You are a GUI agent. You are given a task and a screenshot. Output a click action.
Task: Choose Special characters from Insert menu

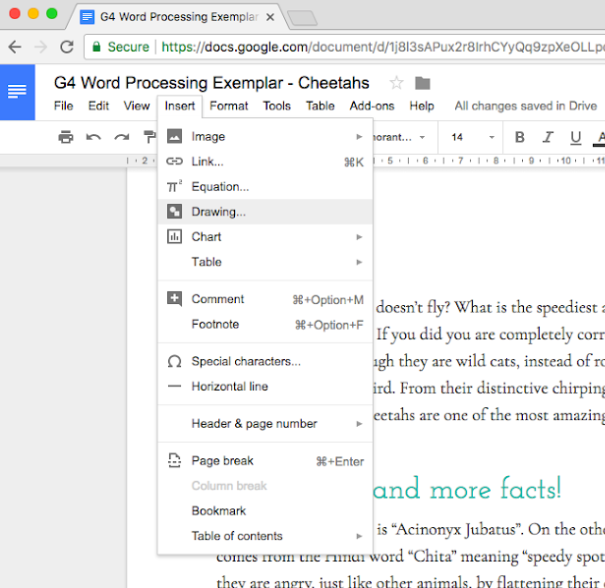(x=245, y=361)
